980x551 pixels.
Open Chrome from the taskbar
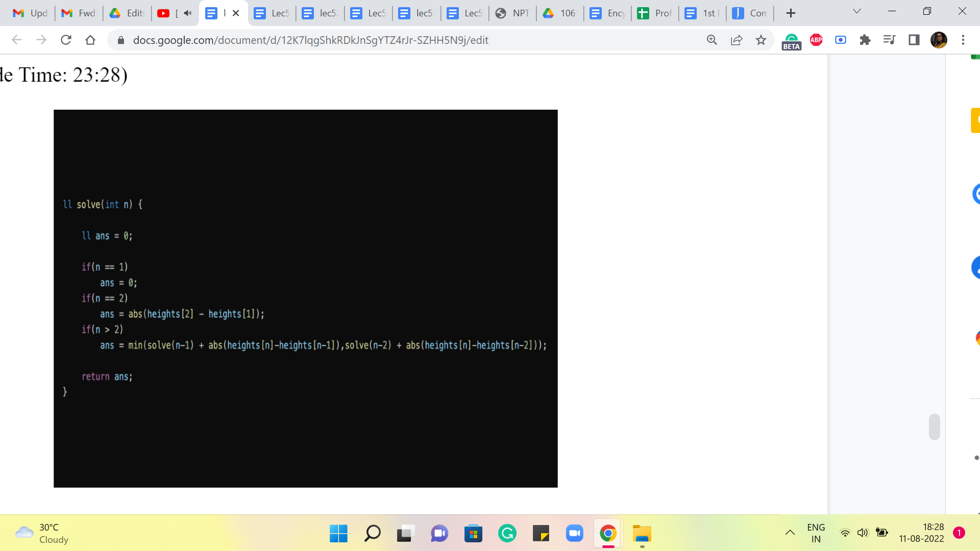coord(608,534)
